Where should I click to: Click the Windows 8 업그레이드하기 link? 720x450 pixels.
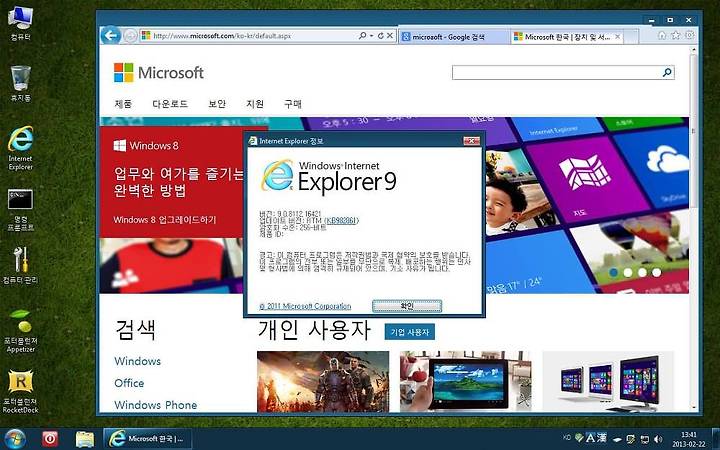pyautogui.click(x=164, y=219)
